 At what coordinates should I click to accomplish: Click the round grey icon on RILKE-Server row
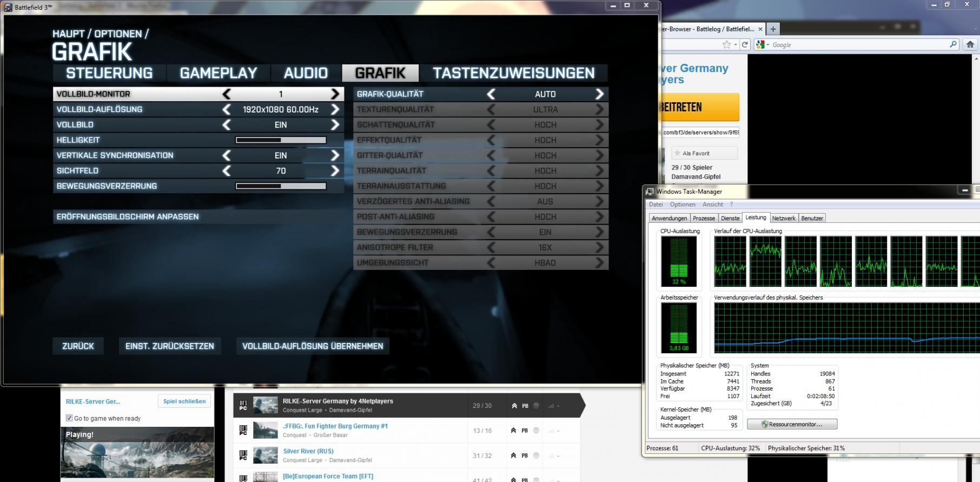(x=536, y=406)
